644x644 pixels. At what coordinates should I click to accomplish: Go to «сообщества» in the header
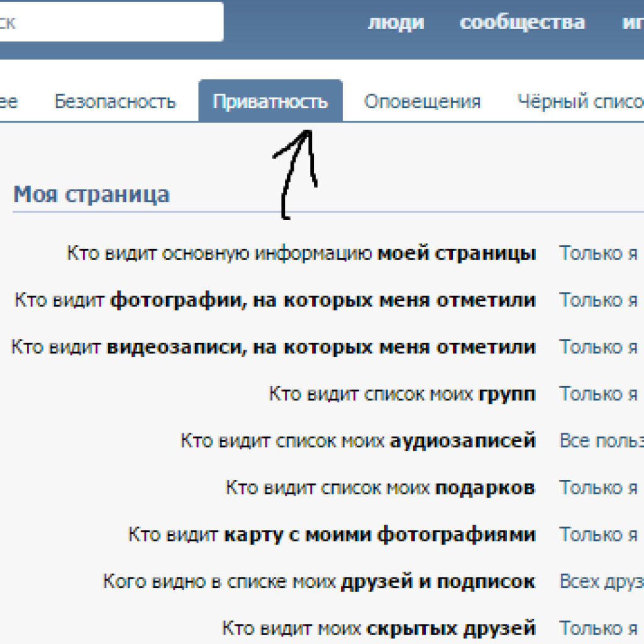[522, 23]
